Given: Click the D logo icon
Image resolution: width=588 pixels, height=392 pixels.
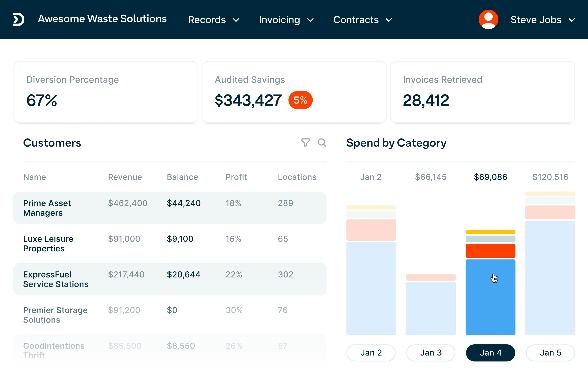Looking at the screenshot, I should click(x=19, y=20).
